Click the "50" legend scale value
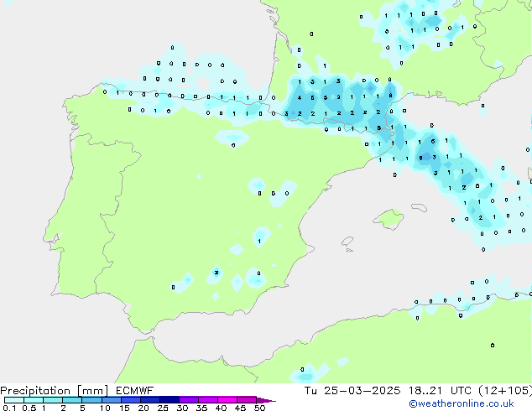532x411 pixels. [x=259, y=408]
